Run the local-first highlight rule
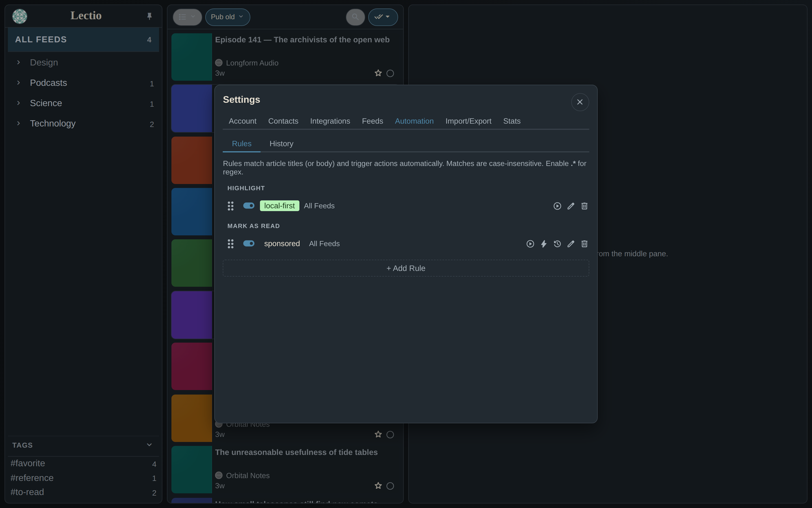The image size is (812, 508). tap(557, 206)
